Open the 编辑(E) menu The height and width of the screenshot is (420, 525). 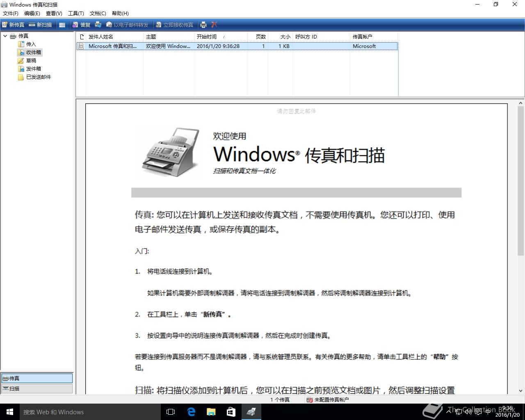[32, 13]
